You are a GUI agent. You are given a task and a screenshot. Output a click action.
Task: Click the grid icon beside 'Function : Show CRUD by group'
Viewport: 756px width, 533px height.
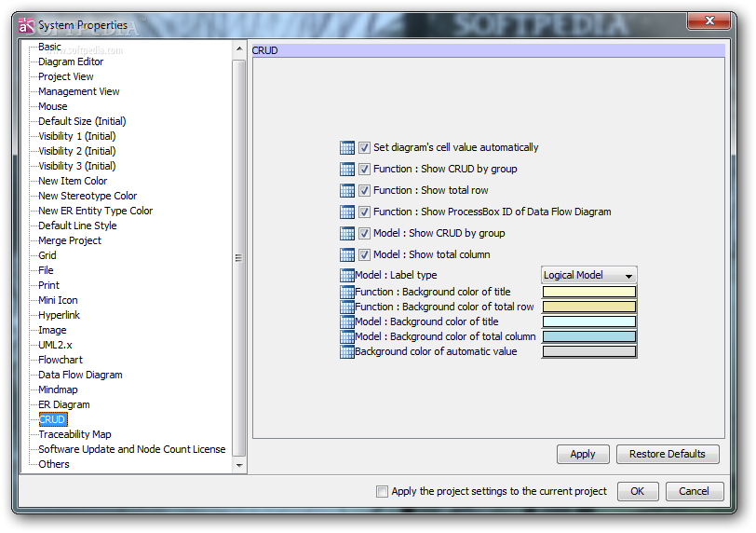click(x=346, y=169)
